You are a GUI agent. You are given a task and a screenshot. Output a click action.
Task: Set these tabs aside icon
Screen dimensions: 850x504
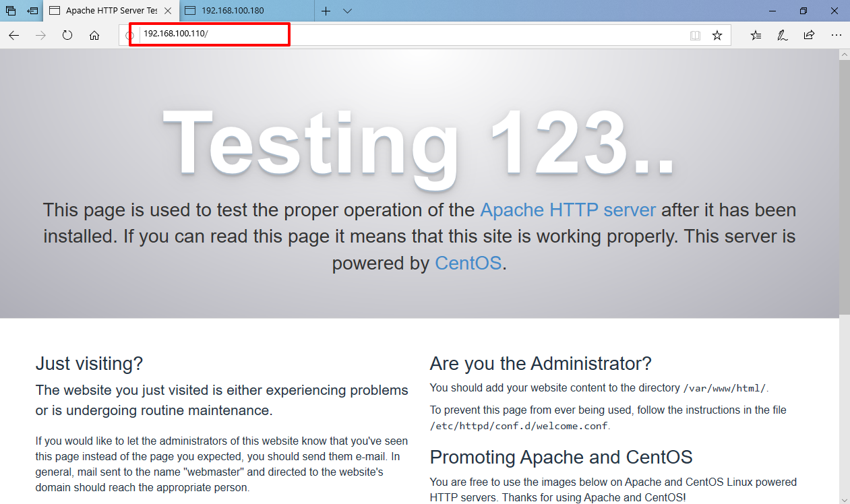pos(32,11)
